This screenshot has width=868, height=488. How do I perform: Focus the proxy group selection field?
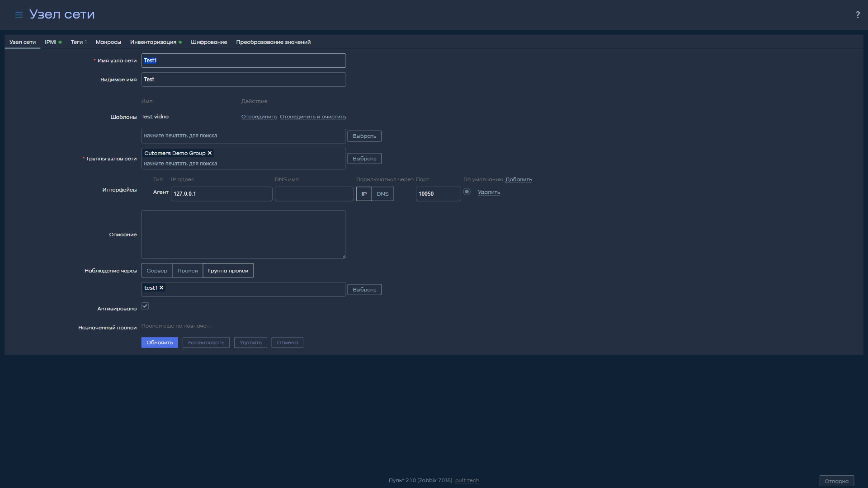[x=244, y=290]
